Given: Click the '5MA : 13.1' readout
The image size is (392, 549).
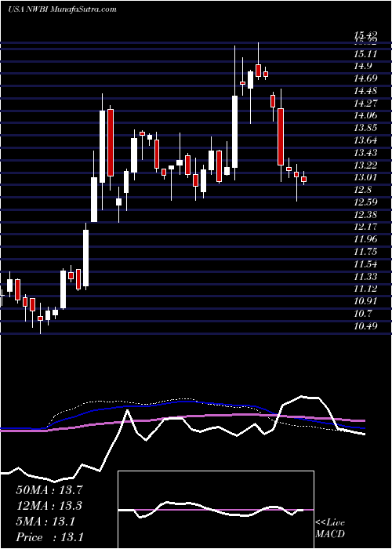Looking at the screenshot, I should pyautogui.click(x=45, y=522).
